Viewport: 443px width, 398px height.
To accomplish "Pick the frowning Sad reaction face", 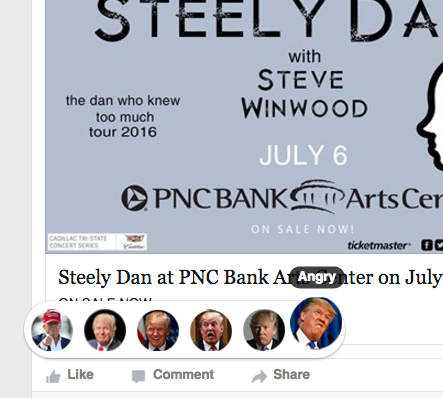I will pos(264,330).
